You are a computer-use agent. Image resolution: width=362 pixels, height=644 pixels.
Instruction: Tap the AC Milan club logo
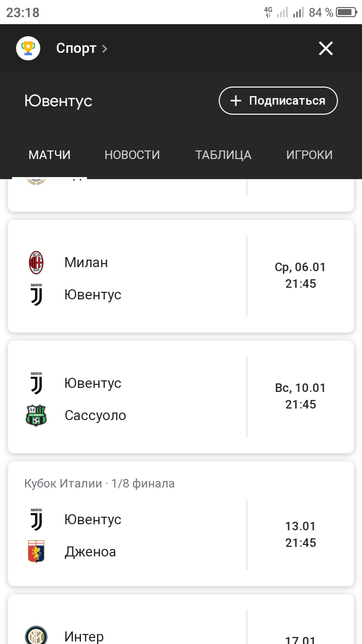(x=36, y=263)
